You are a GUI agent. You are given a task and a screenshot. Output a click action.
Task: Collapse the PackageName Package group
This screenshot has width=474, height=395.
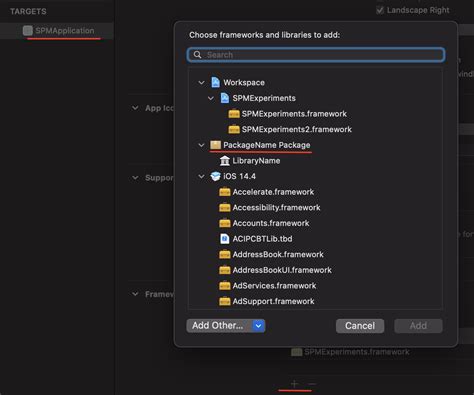coord(201,145)
